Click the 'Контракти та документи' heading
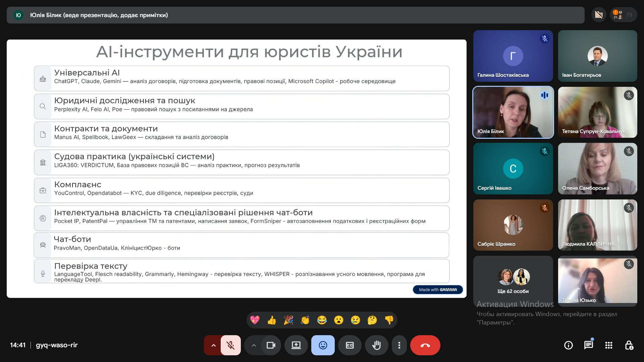The width and height of the screenshot is (644, 362). point(106,129)
